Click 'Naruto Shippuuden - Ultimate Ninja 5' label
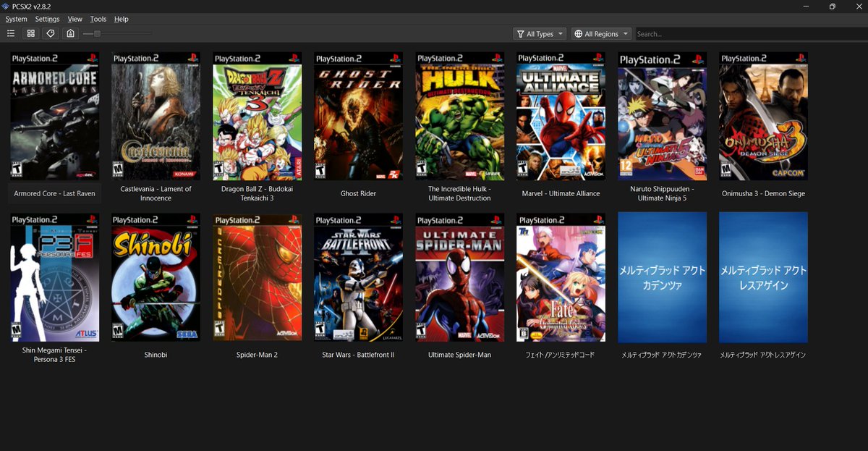868x451 pixels. (x=662, y=193)
